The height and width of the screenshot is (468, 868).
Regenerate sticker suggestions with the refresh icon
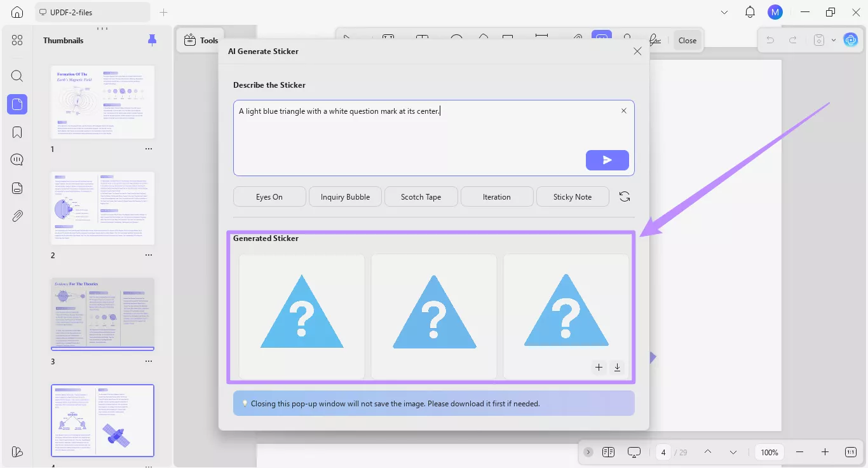click(624, 196)
